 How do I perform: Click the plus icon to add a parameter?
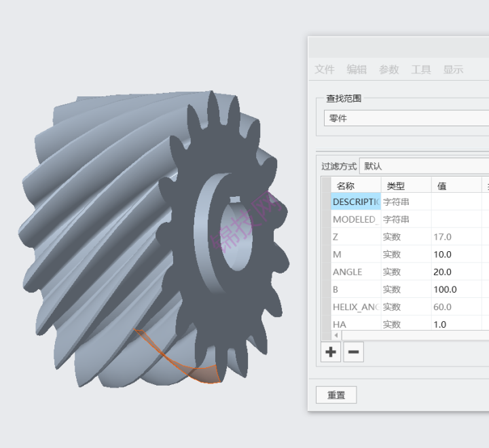pyautogui.click(x=331, y=352)
